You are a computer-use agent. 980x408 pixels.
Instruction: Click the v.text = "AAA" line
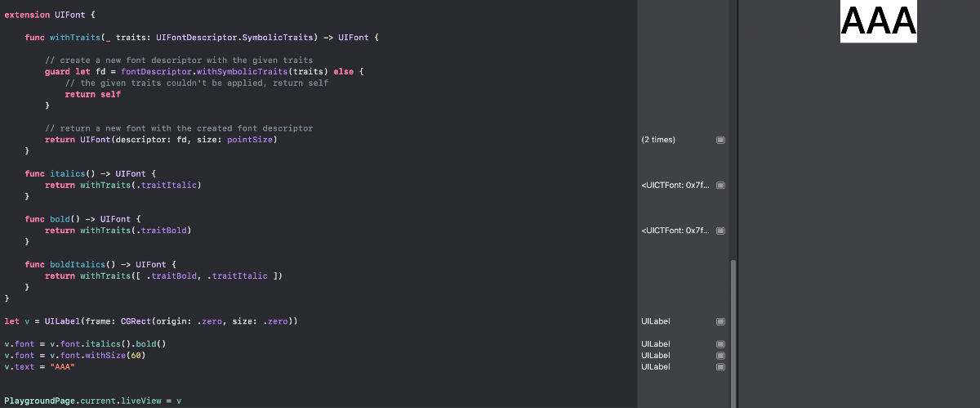pos(40,367)
